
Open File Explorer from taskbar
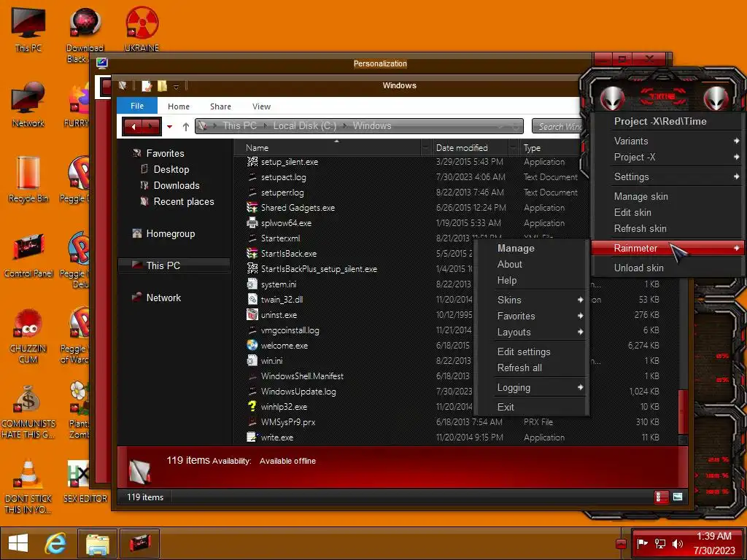[98, 543]
